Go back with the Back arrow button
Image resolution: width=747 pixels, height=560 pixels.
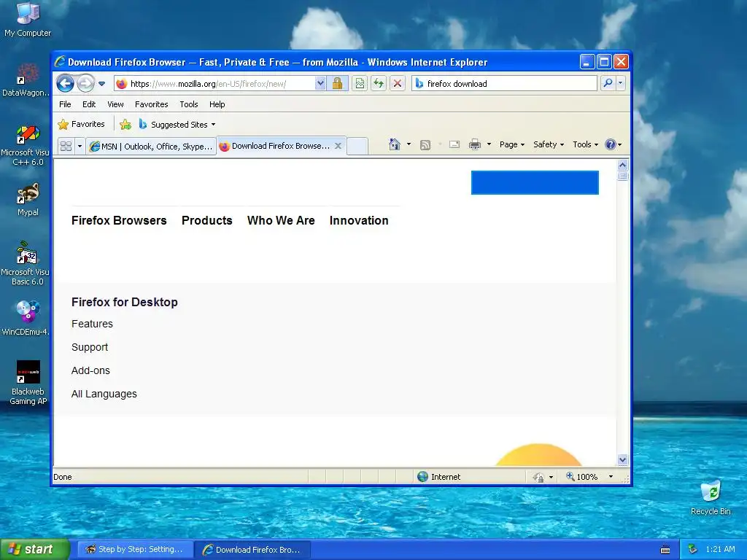coord(65,84)
